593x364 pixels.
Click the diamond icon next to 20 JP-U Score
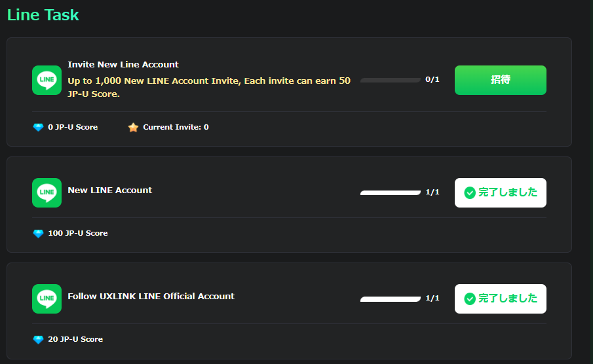click(38, 339)
